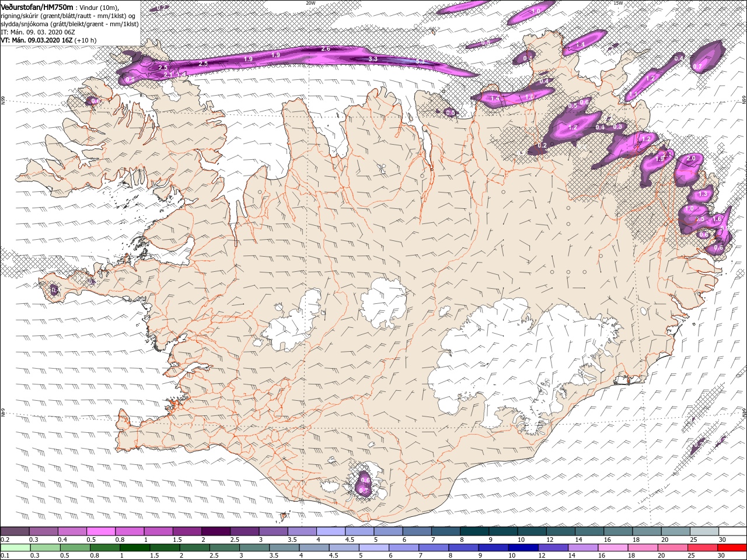Screen dimensions: 747x560
Task: Select the darkest purple 2–2.5 snow legend swatch
Action: pyautogui.click(x=215, y=531)
